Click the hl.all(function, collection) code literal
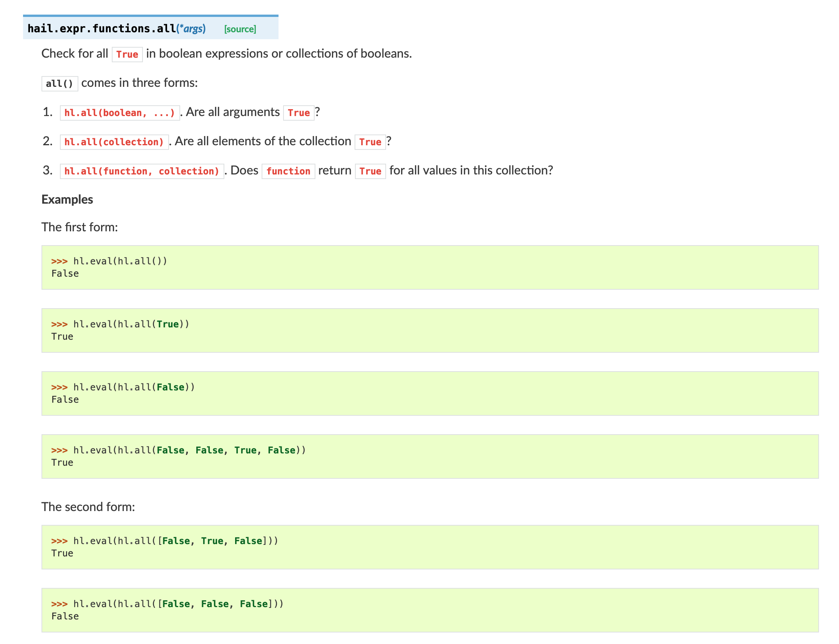Viewport: 839px width, 644px height. pyautogui.click(x=142, y=171)
